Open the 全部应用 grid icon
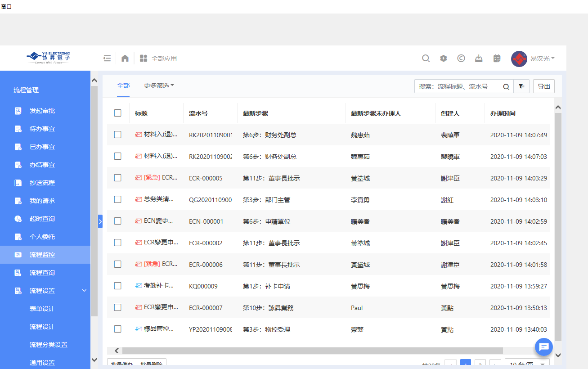This screenshot has width=588, height=369. 144,58
